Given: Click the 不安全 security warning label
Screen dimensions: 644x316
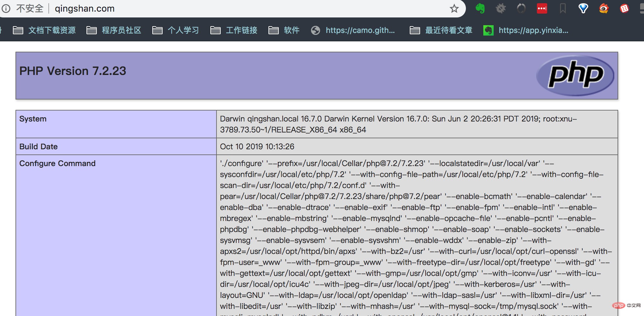Looking at the screenshot, I should point(30,8).
